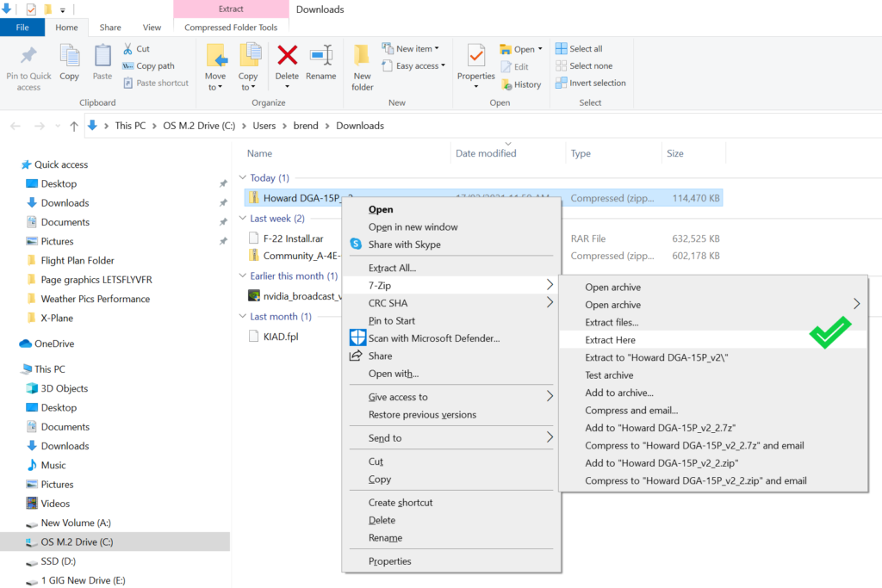Collapse the Earlier this month group

tap(243, 275)
